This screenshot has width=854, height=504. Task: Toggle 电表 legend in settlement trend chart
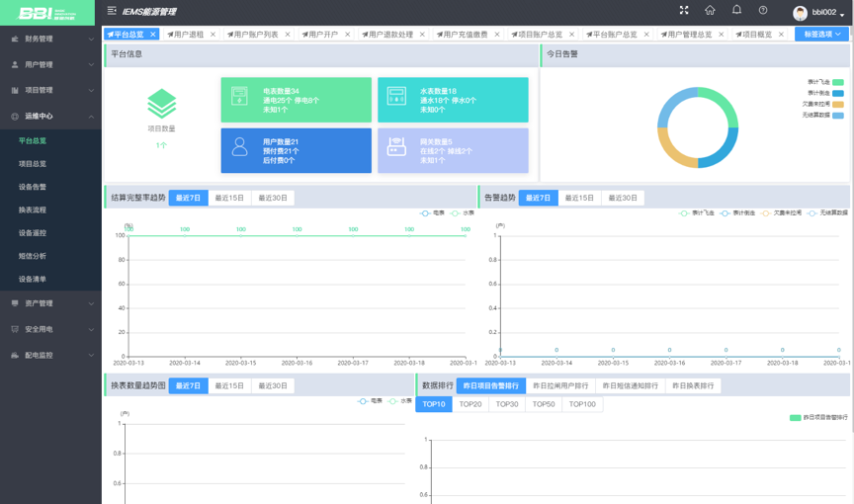point(433,213)
